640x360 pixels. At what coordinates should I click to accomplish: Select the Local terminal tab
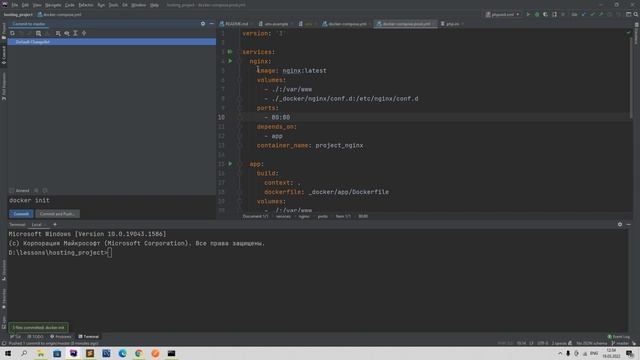pos(37,224)
